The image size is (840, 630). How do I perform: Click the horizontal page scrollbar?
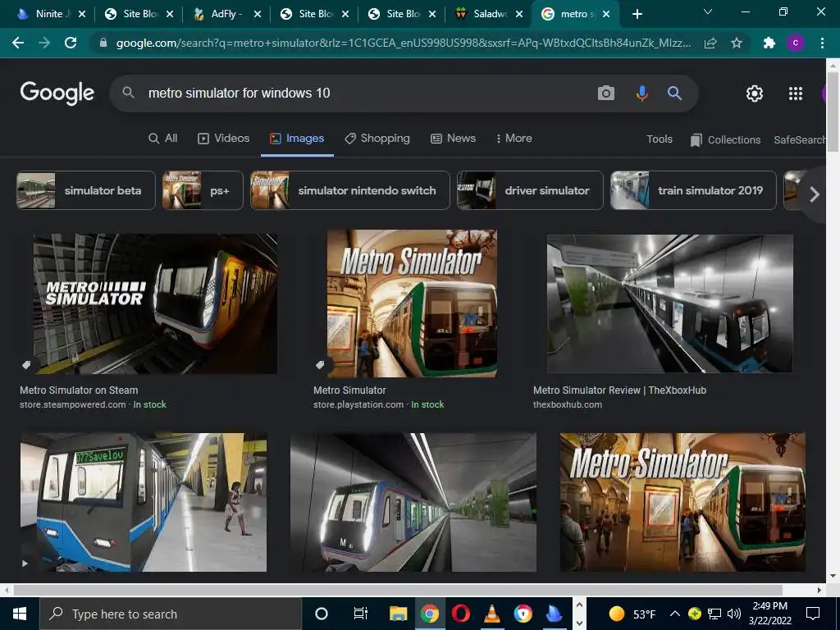coord(398,590)
